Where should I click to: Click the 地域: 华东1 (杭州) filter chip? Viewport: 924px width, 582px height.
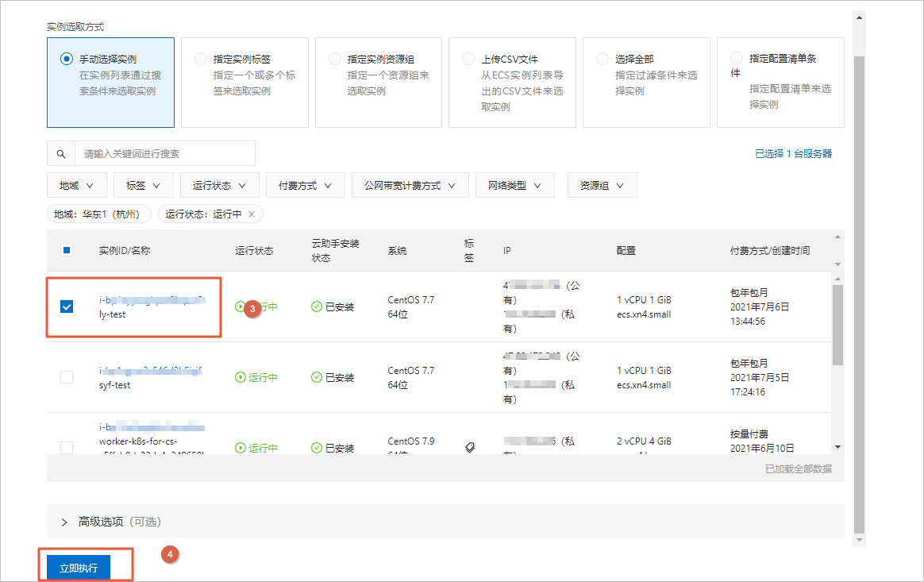[99, 214]
